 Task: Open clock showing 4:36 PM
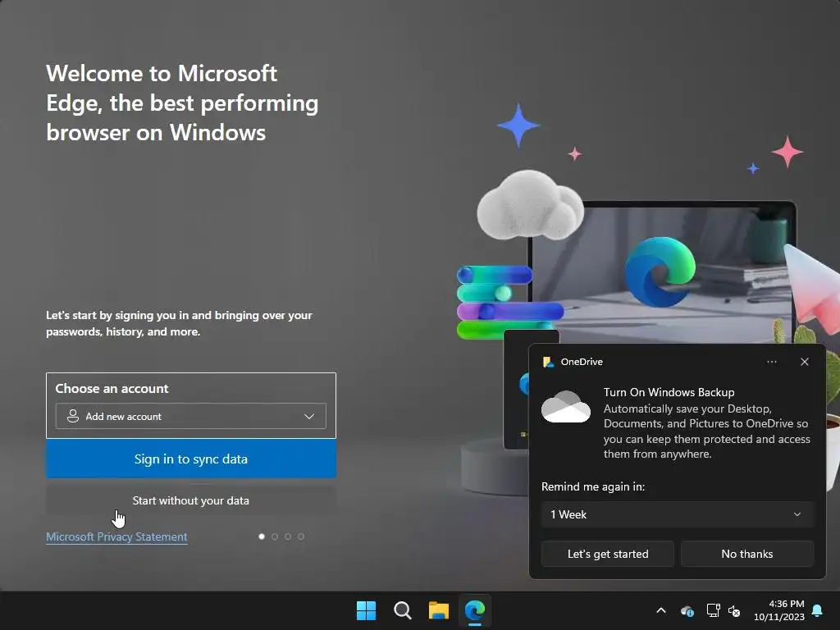click(x=779, y=610)
